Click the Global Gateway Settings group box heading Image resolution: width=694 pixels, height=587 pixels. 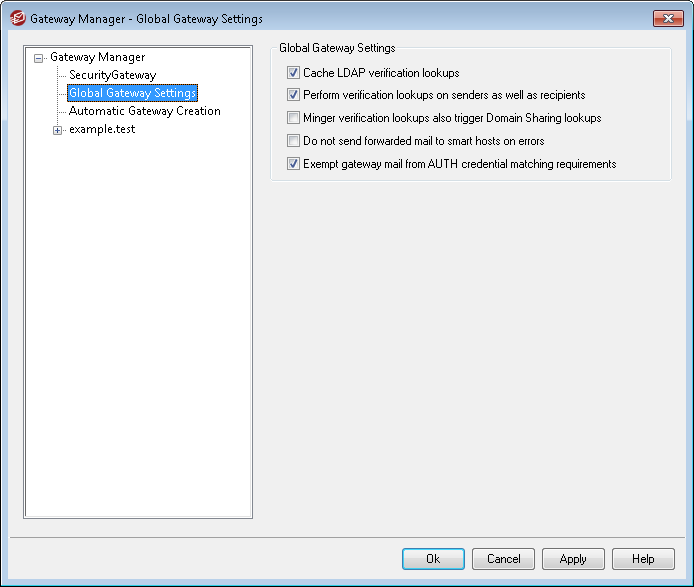pyautogui.click(x=337, y=48)
